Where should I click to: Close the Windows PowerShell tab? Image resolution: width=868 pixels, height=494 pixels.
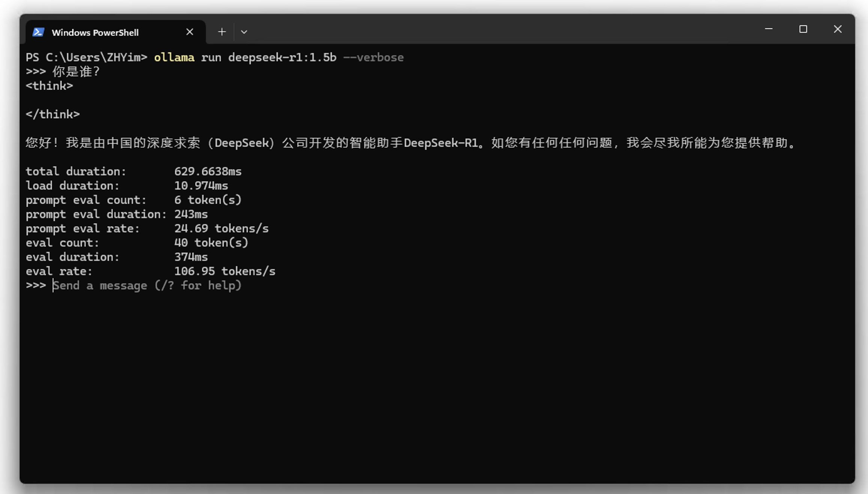tap(190, 32)
